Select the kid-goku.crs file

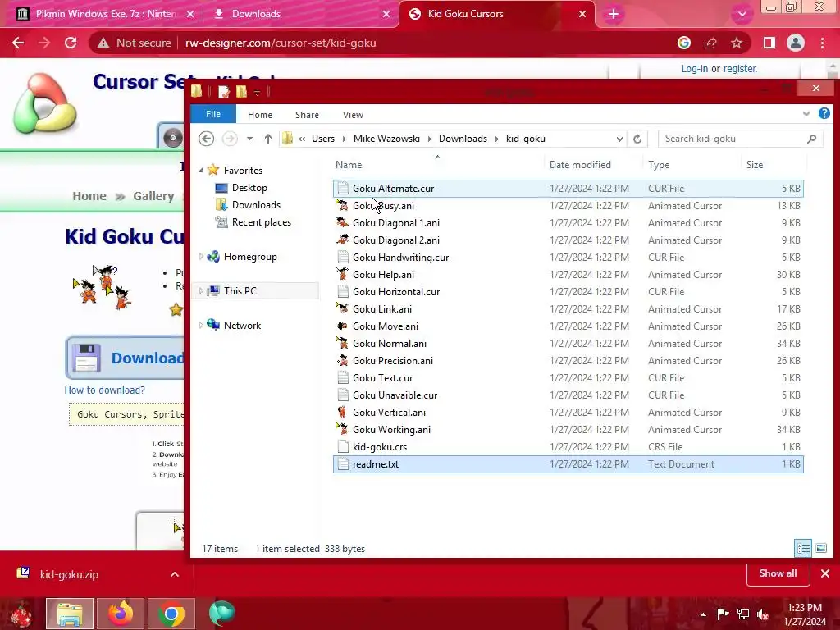[568, 447]
